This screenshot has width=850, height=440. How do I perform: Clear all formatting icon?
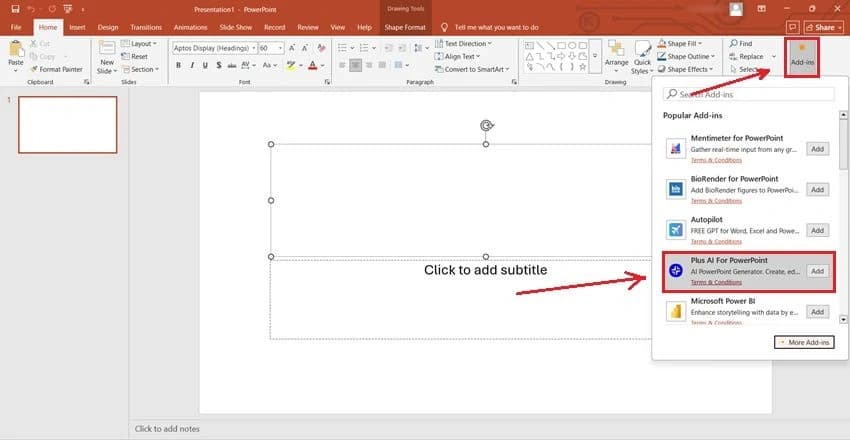tap(321, 48)
